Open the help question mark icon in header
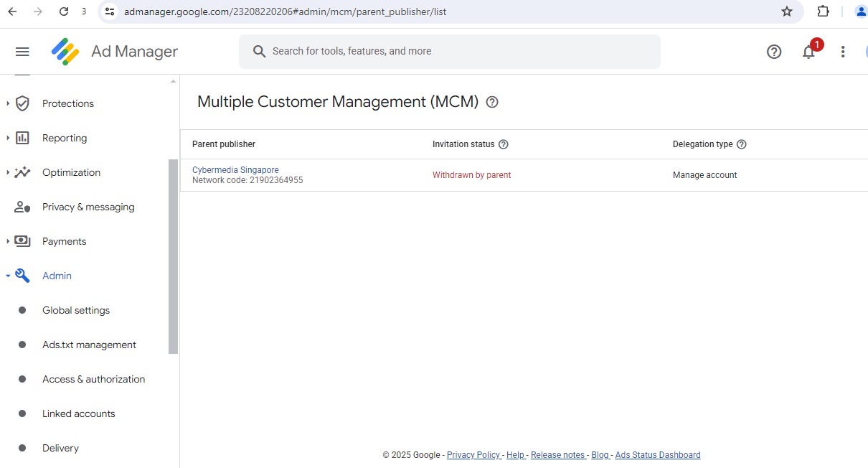Viewport: 868px width, 468px height. tap(774, 52)
